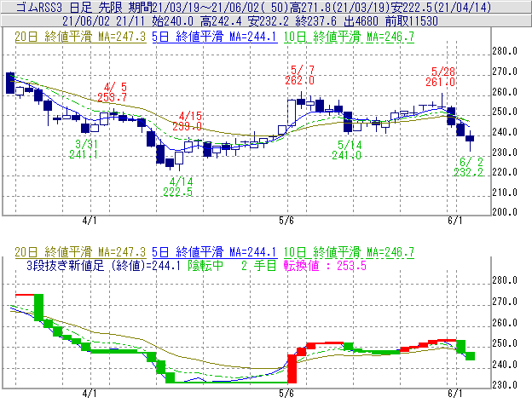Select the bottom chart 20日 終値平滑 MA=247.3 legend

80,252
